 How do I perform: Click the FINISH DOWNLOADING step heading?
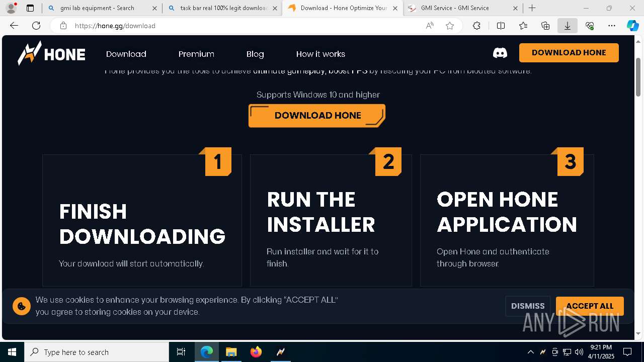tap(142, 224)
